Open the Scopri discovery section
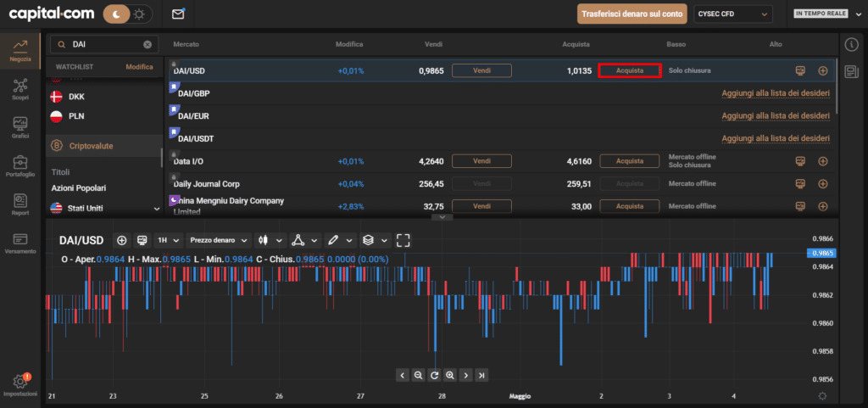 [20, 88]
